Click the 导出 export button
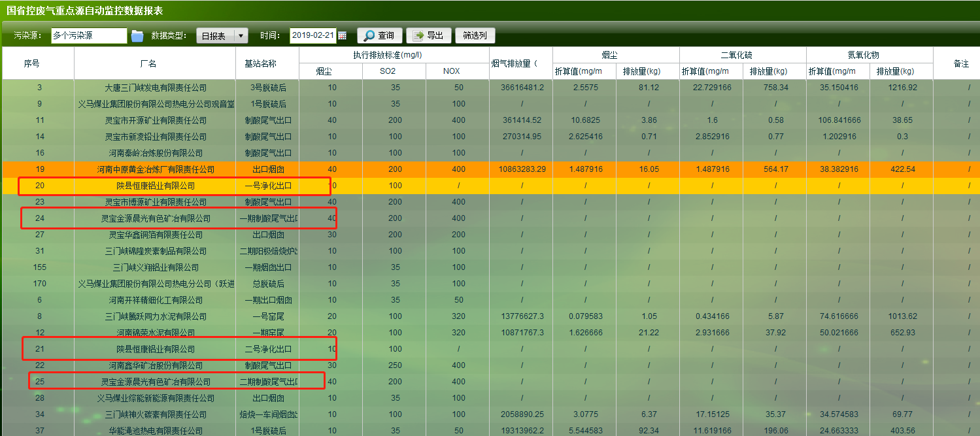 (x=428, y=36)
